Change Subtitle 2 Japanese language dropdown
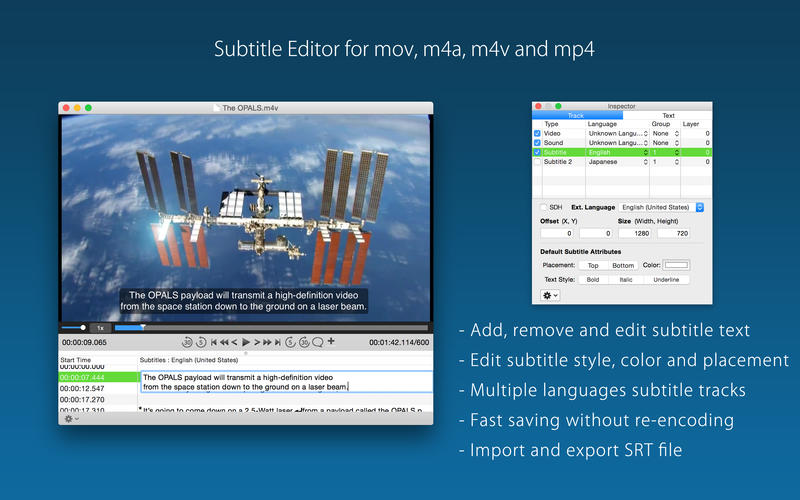800x500 pixels. coord(617,162)
